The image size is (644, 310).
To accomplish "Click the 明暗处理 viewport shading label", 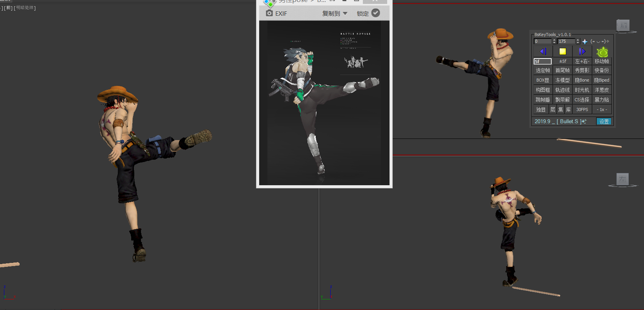I will pyautogui.click(x=25, y=8).
